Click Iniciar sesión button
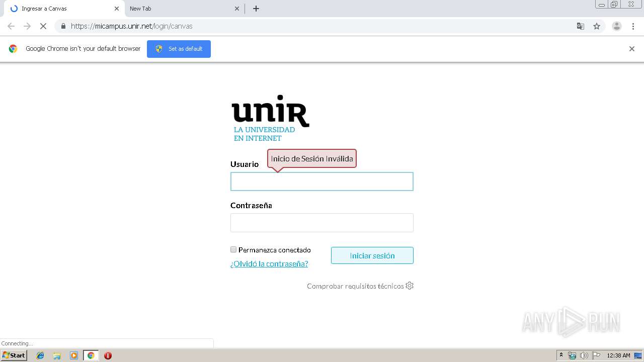The image size is (644, 362). point(372,255)
